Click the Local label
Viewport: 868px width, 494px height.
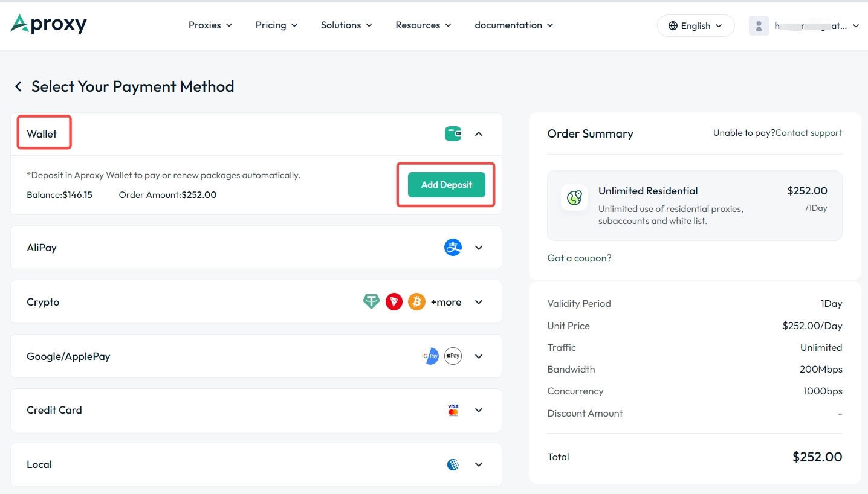39,464
